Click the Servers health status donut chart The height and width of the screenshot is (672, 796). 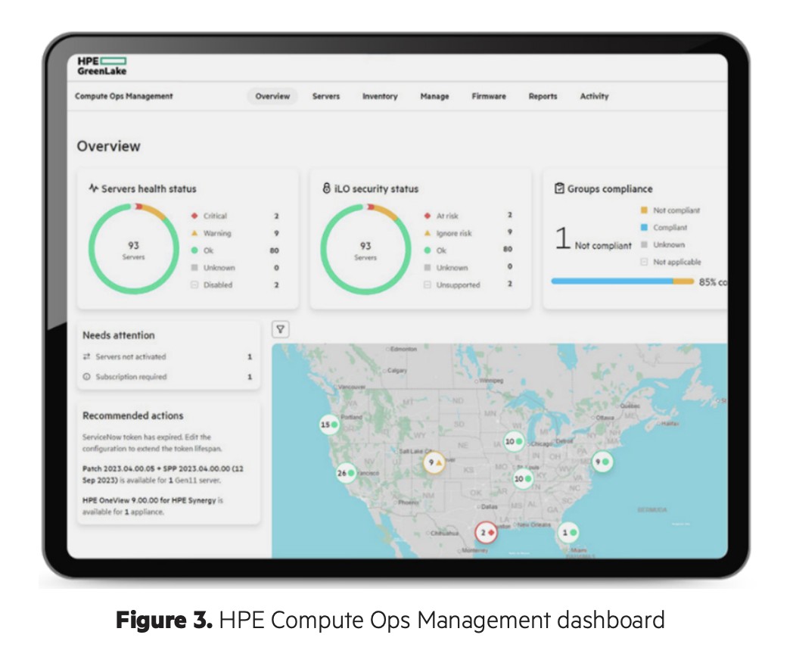coord(128,249)
